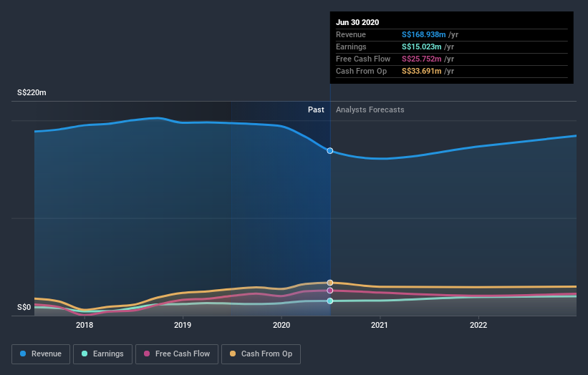The image size is (588, 375).
Task: Click the tooltip Free Cash Flow row label
Action: pos(363,59)
